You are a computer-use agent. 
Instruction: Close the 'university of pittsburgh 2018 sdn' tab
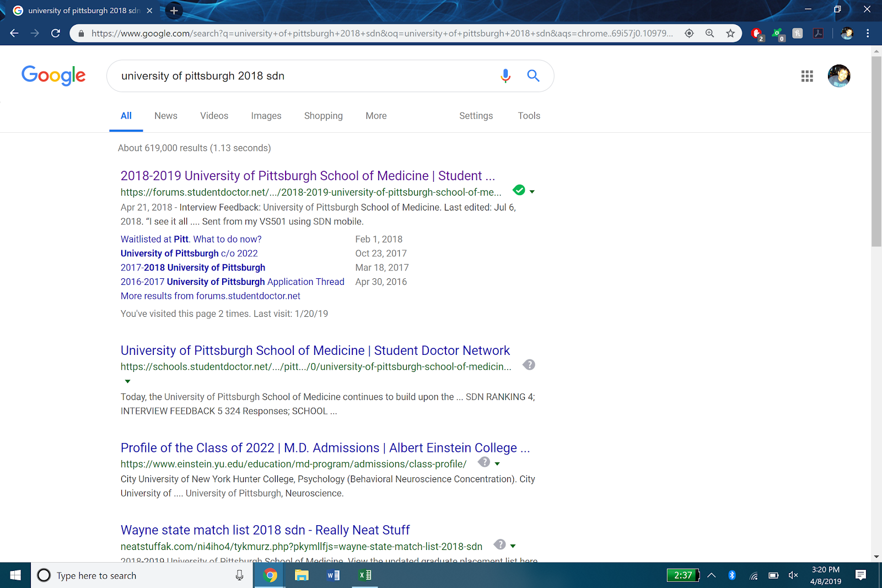[x=149, y=10]
